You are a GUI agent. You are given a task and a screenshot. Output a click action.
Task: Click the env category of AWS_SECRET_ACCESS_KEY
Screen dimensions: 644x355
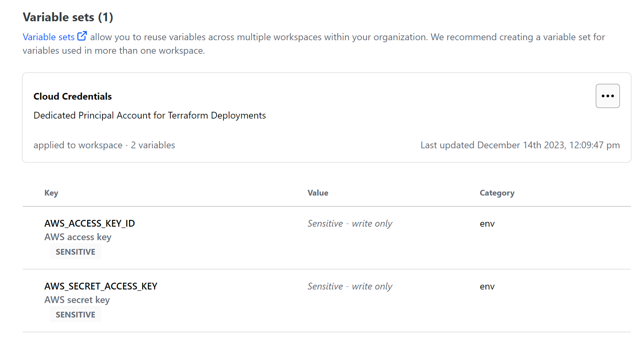pyautogui.click(x=487, y=286)
